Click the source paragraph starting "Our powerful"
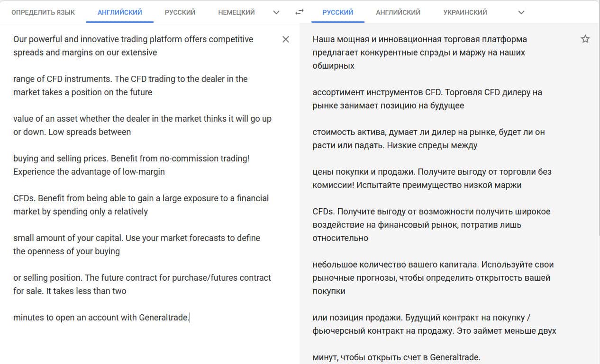 point(133,45)
